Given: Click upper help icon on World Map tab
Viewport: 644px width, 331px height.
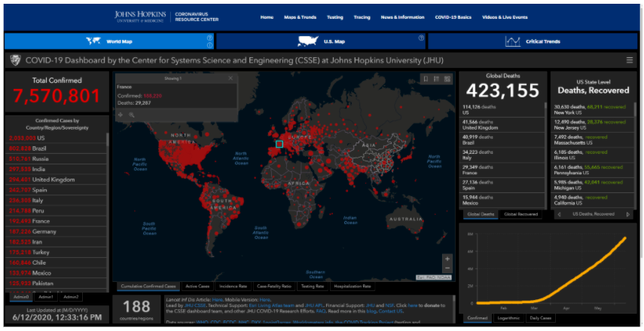Looking at the screenshot, I should pyautogui.click(x=209, y=38).
